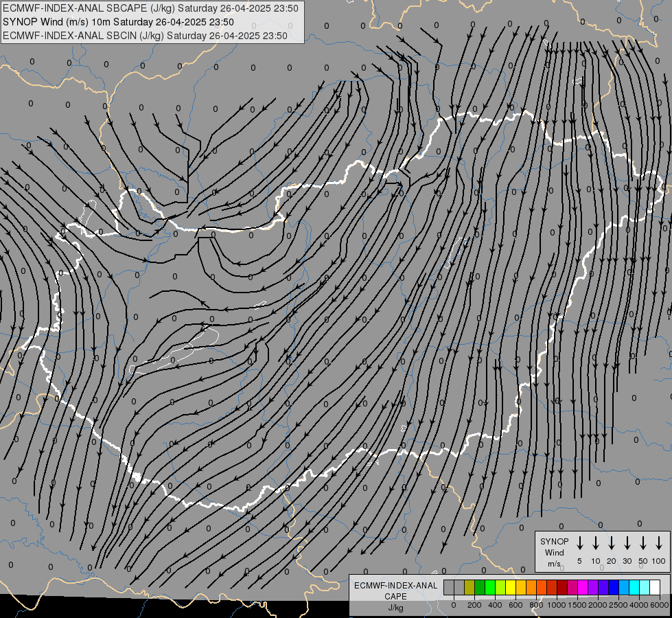Screen dimensions: 672x618
Task: Select the SYNOP Wind 10m title line
Action: [118, 22]
